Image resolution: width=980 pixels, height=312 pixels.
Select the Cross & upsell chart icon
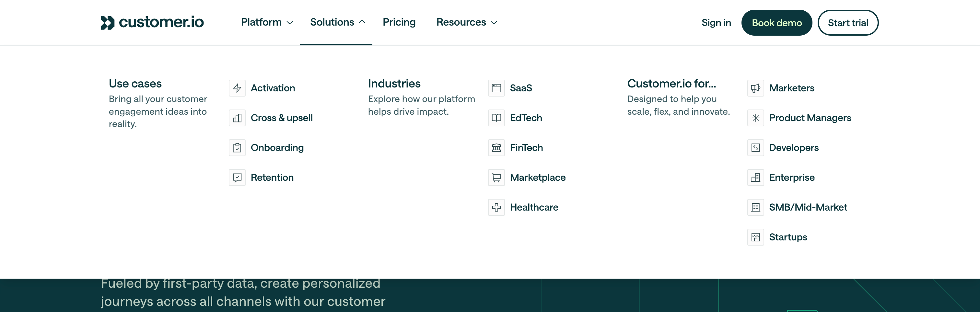click(237, 118)
